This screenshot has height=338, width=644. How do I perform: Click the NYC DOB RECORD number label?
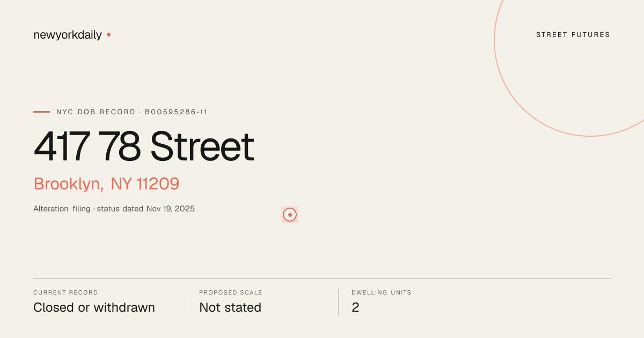pyautogui.click(x=131, y=112)
